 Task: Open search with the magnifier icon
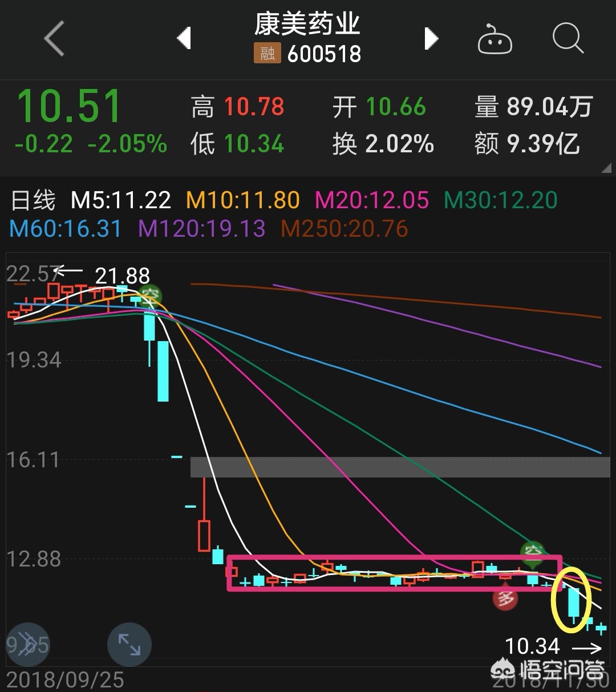click(568, 39)
